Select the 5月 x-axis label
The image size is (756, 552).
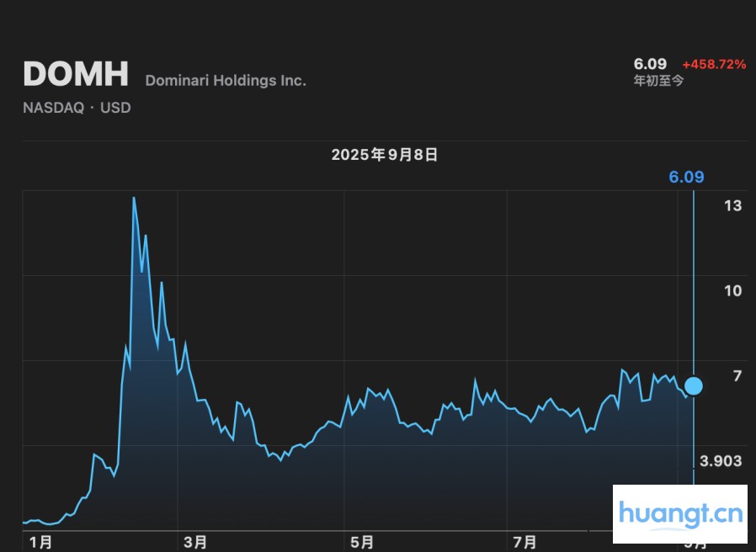coord(362,543)
